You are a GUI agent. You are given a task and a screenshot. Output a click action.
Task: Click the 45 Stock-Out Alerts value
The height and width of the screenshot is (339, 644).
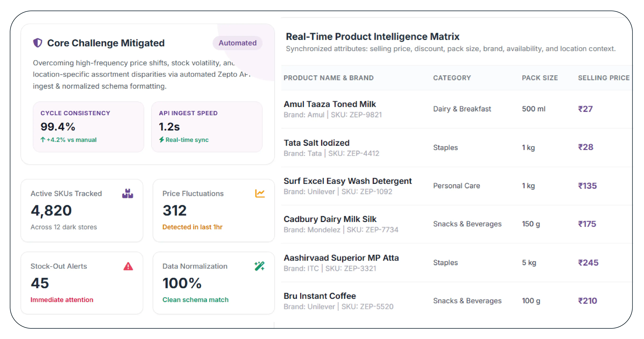pyautogui.click(x=40, y=283)
